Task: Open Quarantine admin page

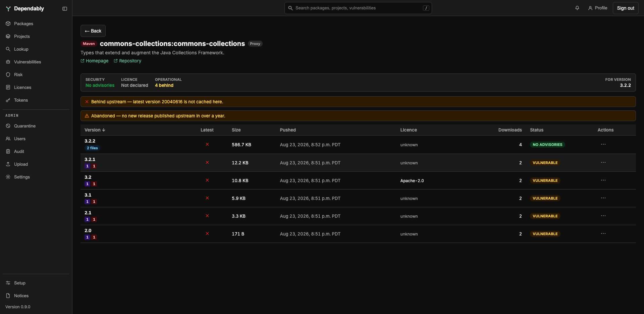Action: [25, 126]
